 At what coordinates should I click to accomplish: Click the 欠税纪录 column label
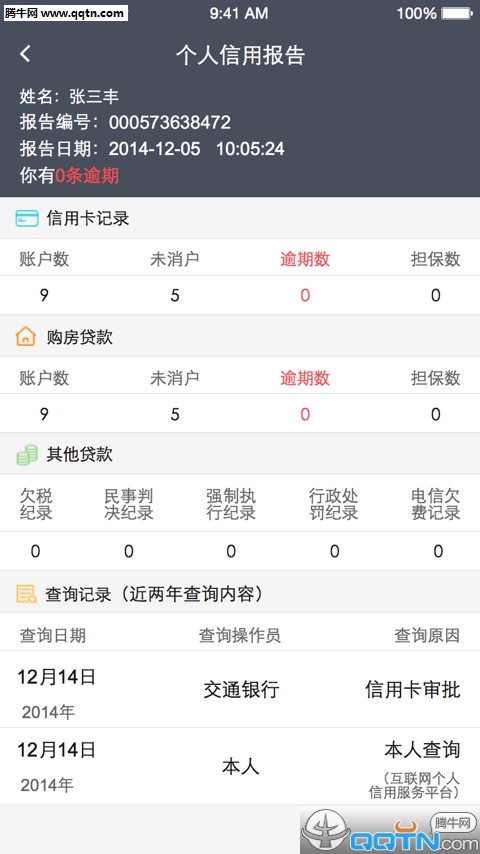(x=36, y=504)
